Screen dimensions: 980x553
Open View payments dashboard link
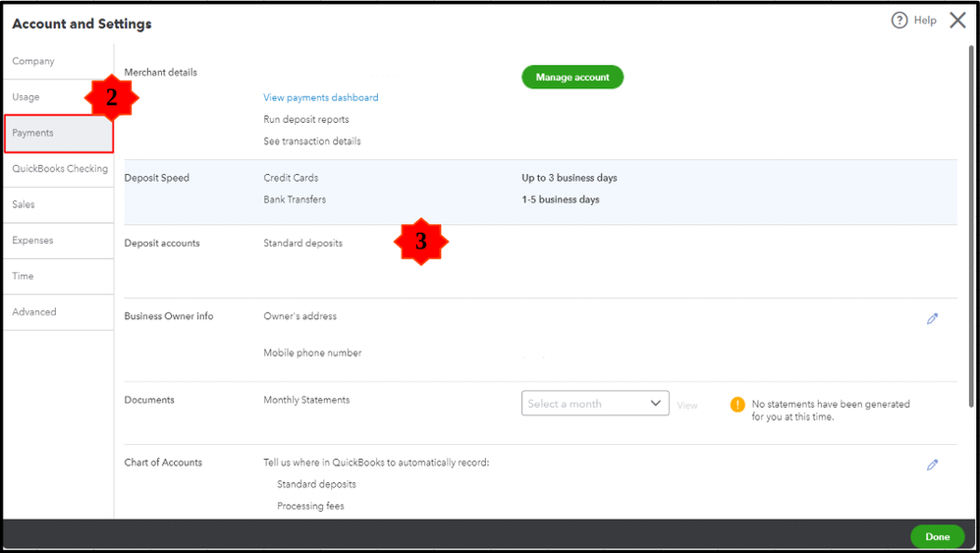(321, 97)
